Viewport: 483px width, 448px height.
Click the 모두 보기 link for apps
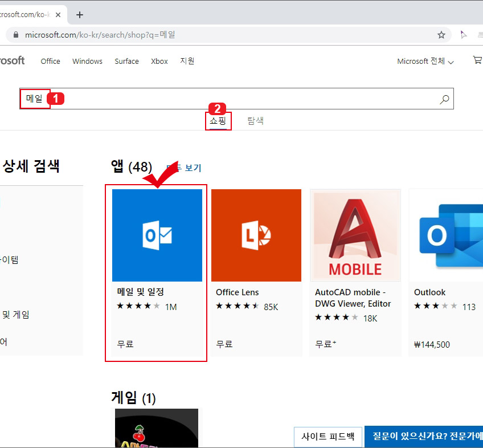(x=184, y=168)
